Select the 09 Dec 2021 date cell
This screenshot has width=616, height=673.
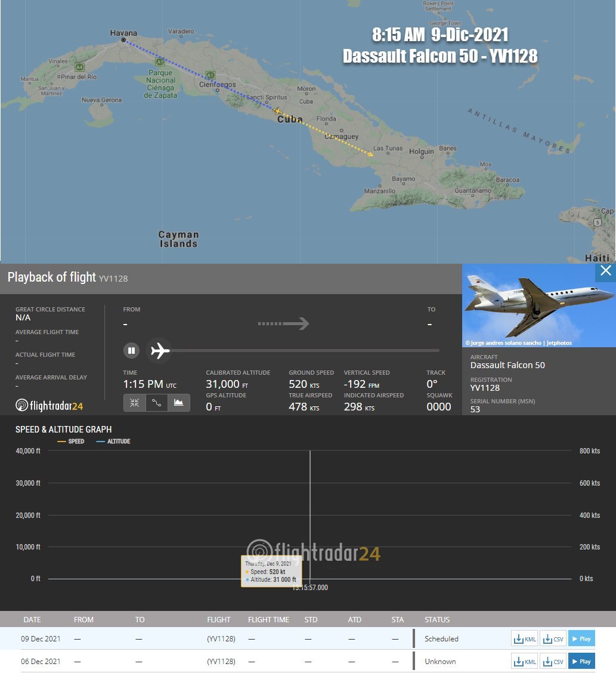tap(41, 638)
